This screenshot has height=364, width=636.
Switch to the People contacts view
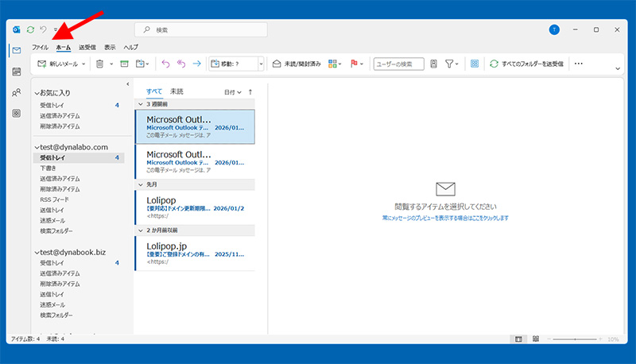coord(16,92)
